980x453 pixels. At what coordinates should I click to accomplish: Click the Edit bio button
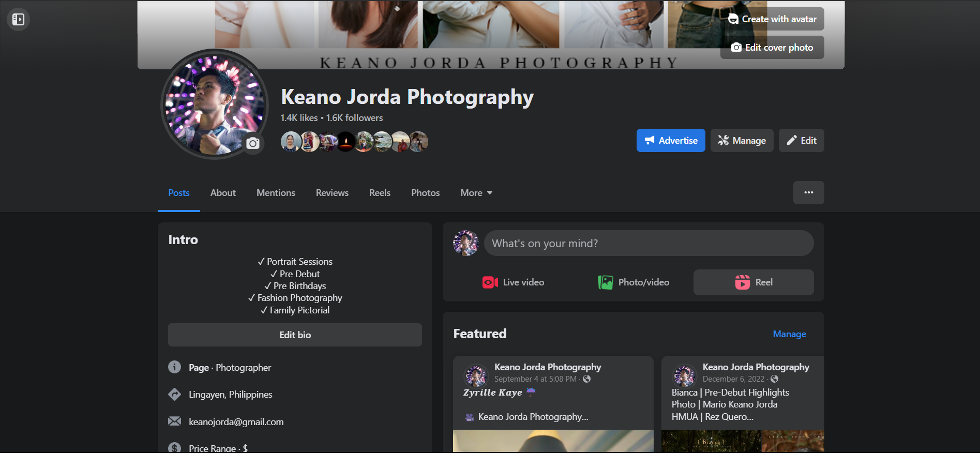pos(295,335)
